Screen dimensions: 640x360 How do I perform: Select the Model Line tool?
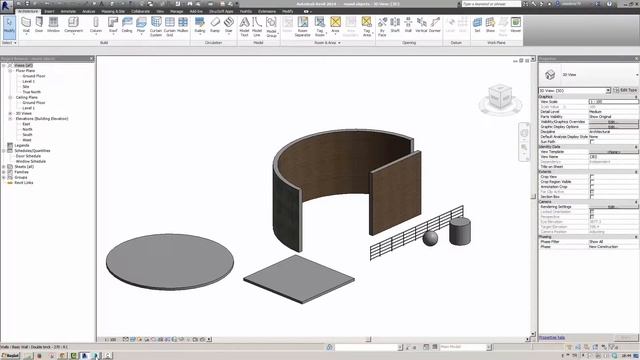click(257, 27)
